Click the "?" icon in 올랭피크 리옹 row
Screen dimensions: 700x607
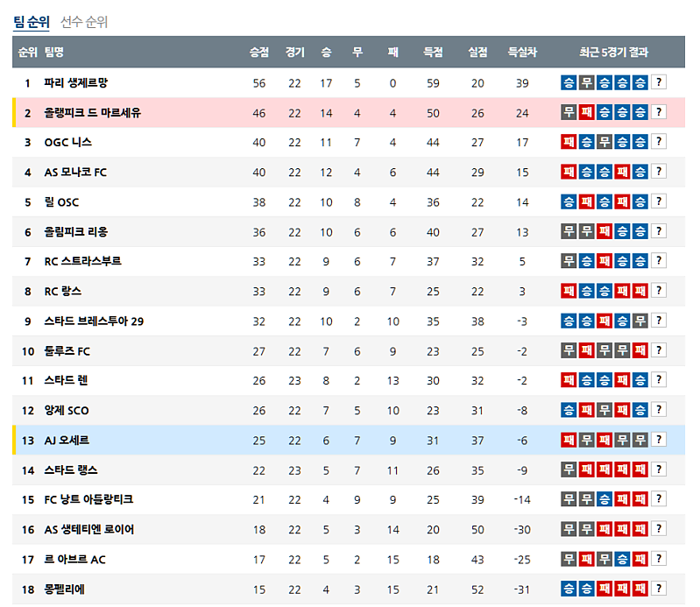pos(659,231)
